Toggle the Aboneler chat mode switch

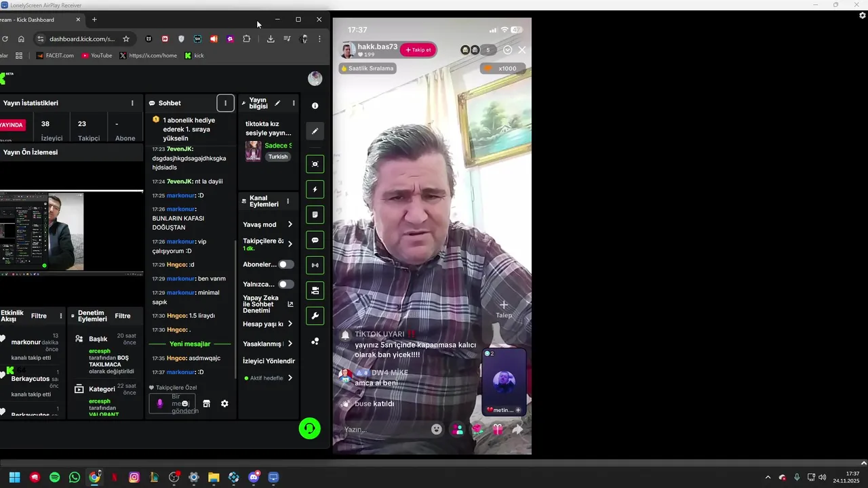point(286,264)
